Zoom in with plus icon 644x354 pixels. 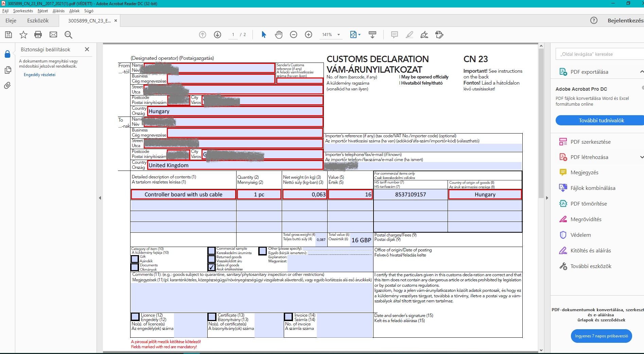click(x=309, y=35)
